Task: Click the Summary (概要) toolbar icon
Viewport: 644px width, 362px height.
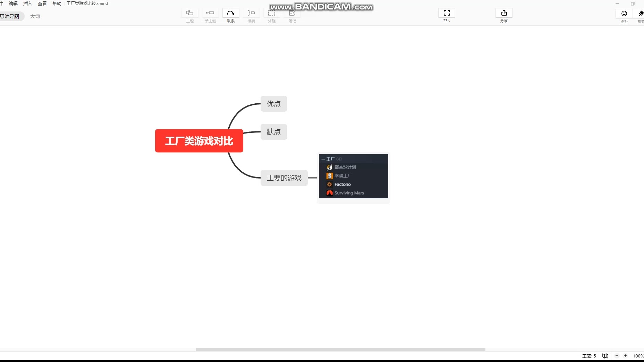Action: (251, 13)
